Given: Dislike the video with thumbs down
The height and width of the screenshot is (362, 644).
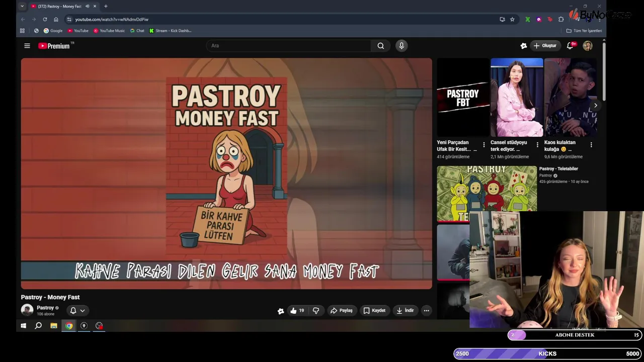Looking at the screenshot, I should [316, 311].
